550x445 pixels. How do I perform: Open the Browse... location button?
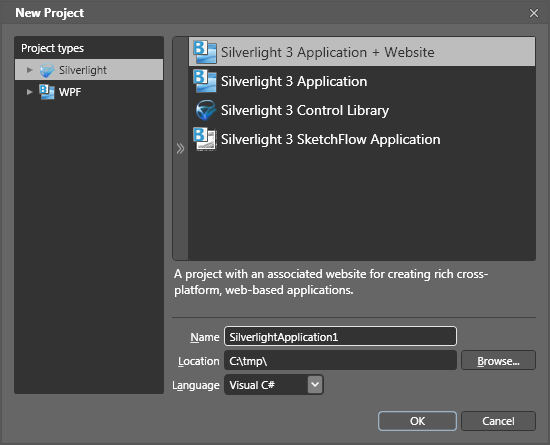point(498,361)
